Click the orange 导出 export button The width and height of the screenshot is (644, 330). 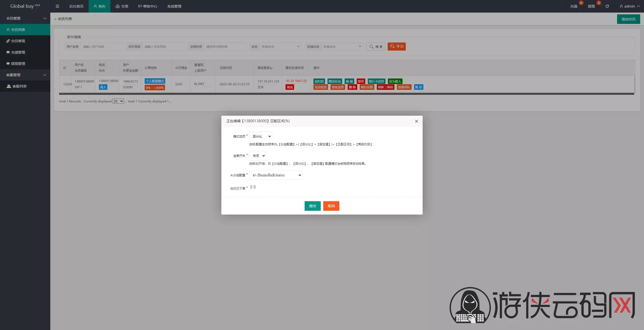[x=396, y=47]
